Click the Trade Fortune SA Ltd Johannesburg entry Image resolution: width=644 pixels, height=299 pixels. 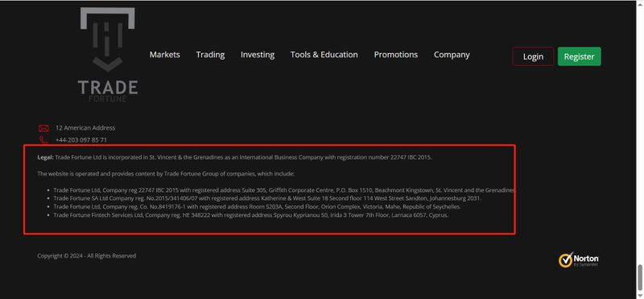point(267,198)
